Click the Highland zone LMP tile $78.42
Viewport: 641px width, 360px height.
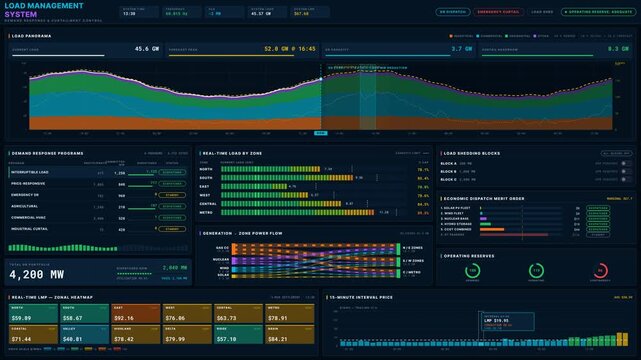[x=136, y=334]
